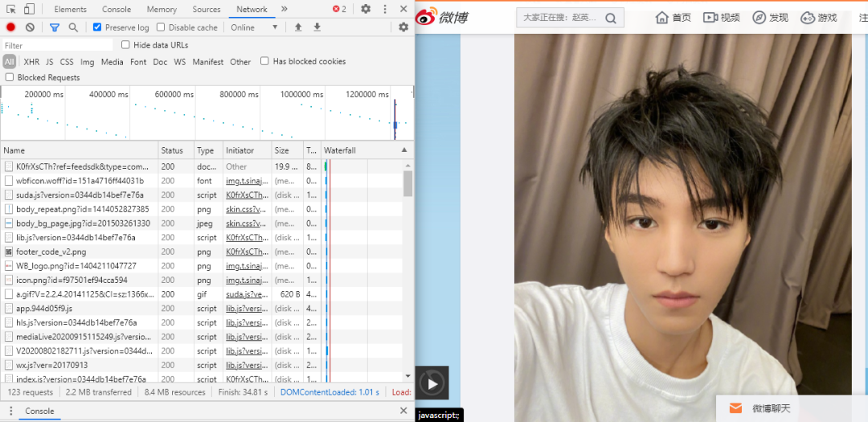The width and height of the screenshot is (868, 422).
Task: Expand more DevTools tabs chevron
Action: (x=284, y=9)
